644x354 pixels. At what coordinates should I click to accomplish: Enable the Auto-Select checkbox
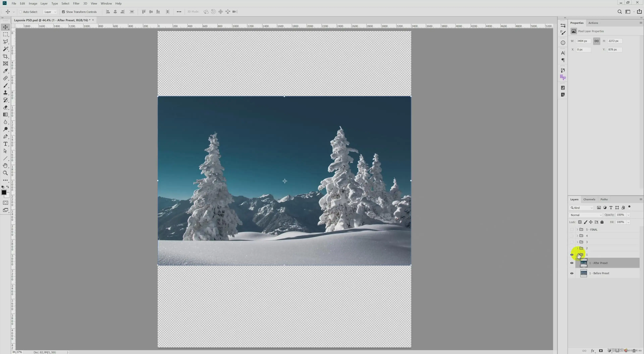point(21,12)
